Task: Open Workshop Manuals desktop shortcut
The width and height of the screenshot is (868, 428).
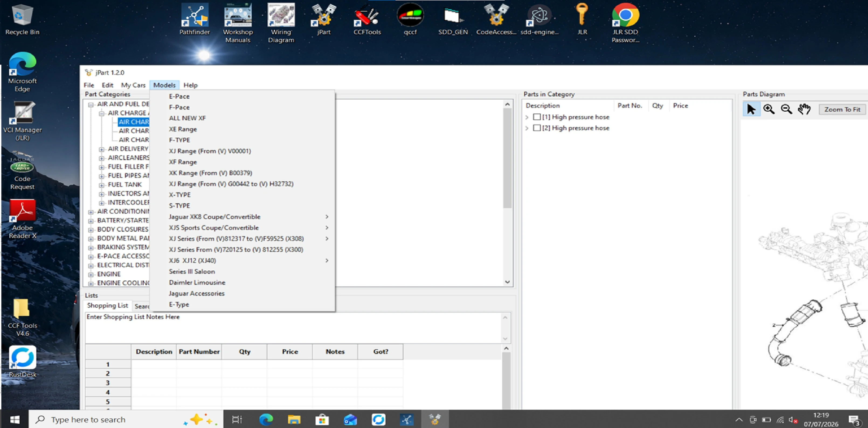Action: point(238,23)
